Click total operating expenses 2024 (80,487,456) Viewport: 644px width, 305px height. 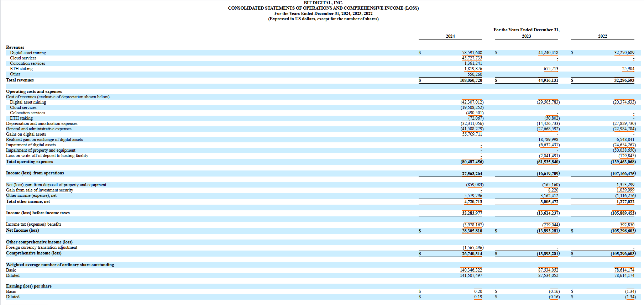(472, 162)
